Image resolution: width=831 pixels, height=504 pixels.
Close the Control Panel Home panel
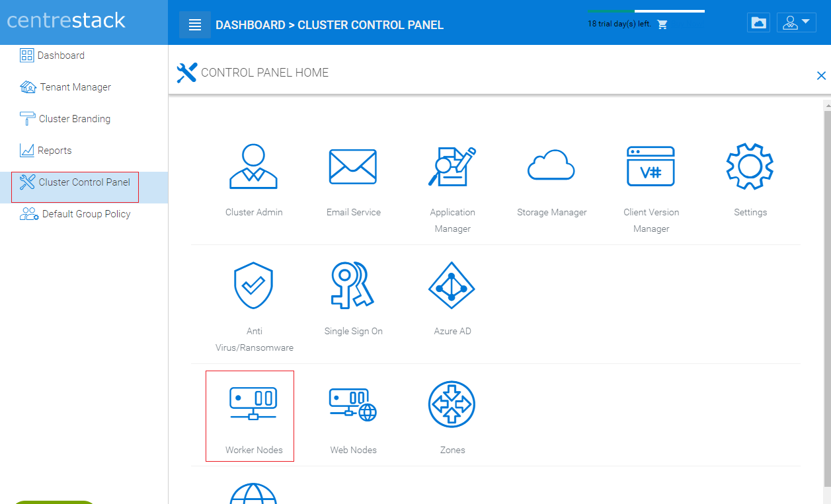pyautogui.click(x=821, y=76)
